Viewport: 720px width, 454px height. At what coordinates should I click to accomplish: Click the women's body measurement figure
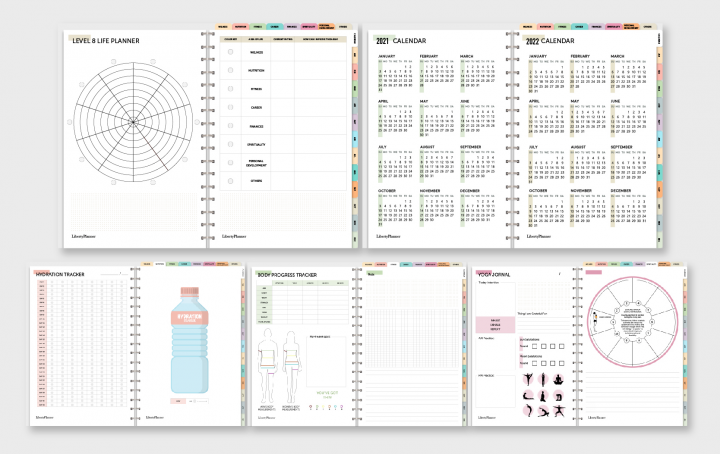tap(291, 366)
